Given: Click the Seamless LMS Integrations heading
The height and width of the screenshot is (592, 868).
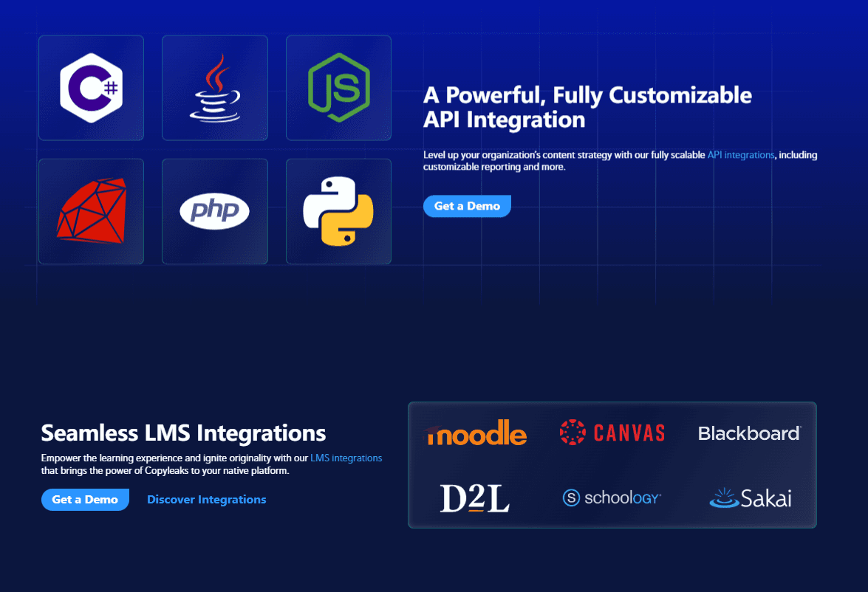Looking at the screenshot, I should tap(183, 433).
